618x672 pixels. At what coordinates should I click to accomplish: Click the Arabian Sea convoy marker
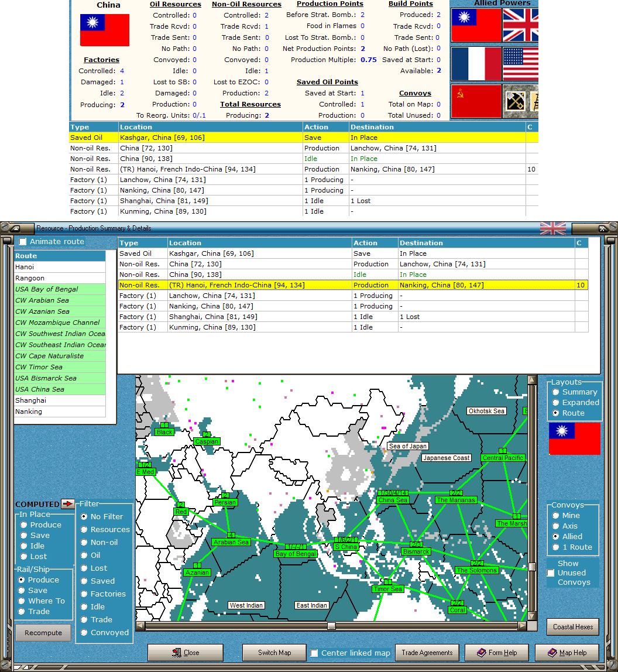tap(231, 542)
